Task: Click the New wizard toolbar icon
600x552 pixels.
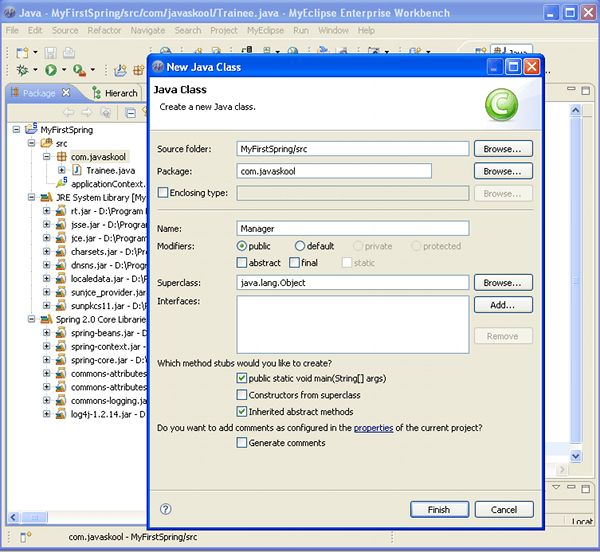Action: click(22, 51)
